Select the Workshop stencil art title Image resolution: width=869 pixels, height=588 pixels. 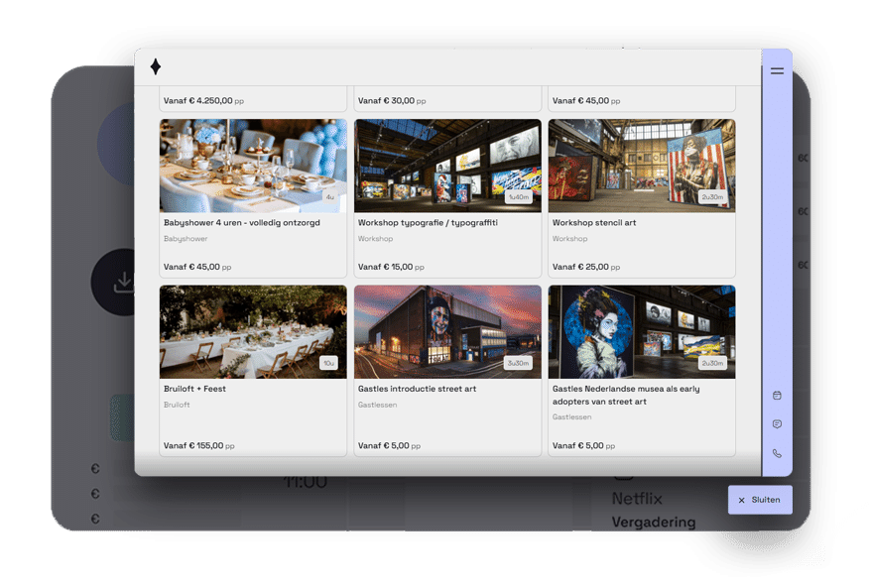click(594, 223)
